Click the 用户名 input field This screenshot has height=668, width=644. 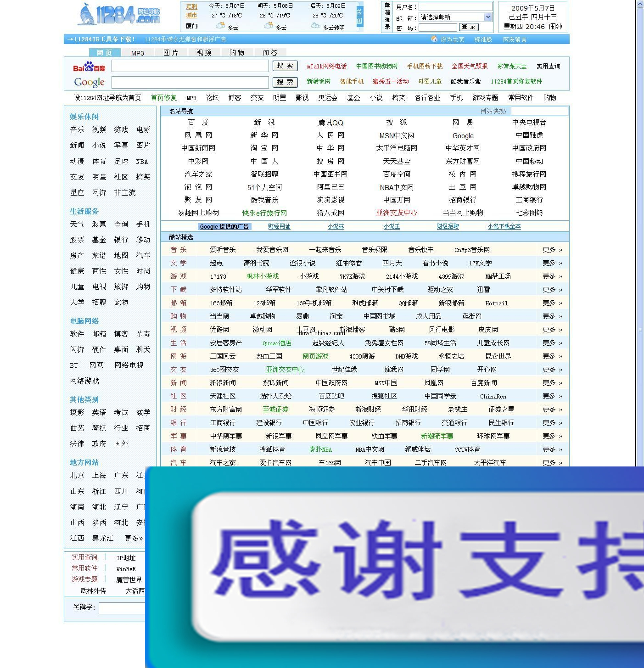tap(455, 6)
